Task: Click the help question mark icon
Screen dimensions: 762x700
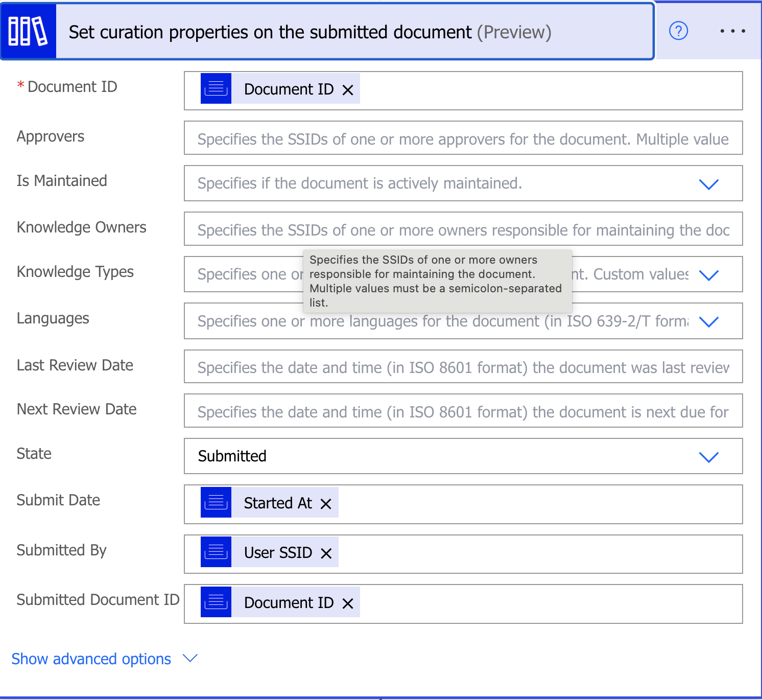Action: click(678, 31)
